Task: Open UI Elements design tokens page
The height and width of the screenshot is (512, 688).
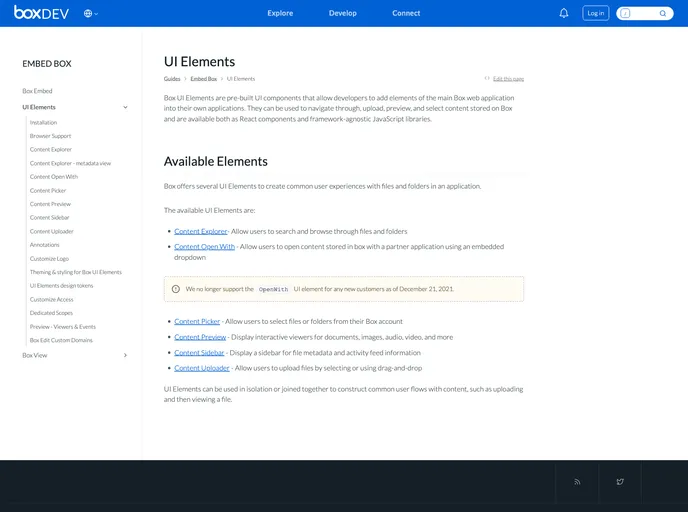Action: coord(61,286)
